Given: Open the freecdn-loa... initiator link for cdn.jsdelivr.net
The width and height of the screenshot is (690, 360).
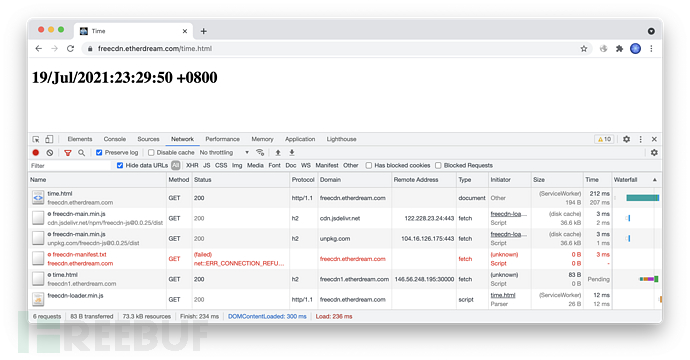Looking at the screenshot, I should (509, 214).
